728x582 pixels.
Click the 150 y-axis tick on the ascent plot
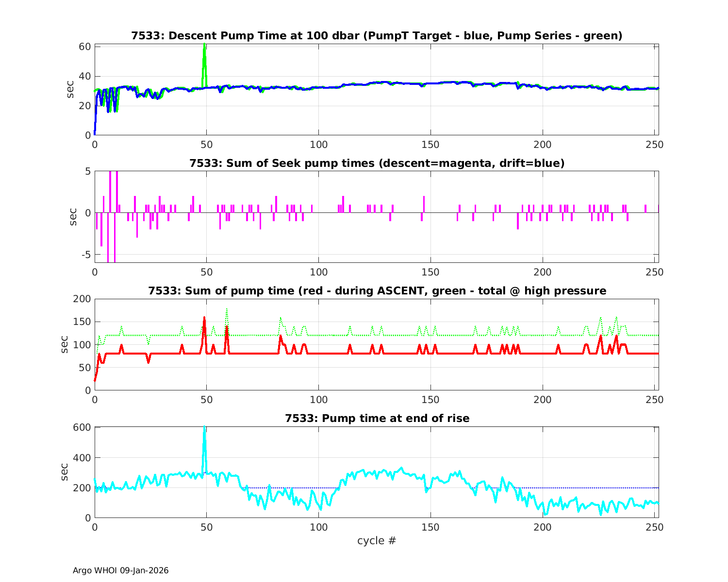tap(82, 322)
